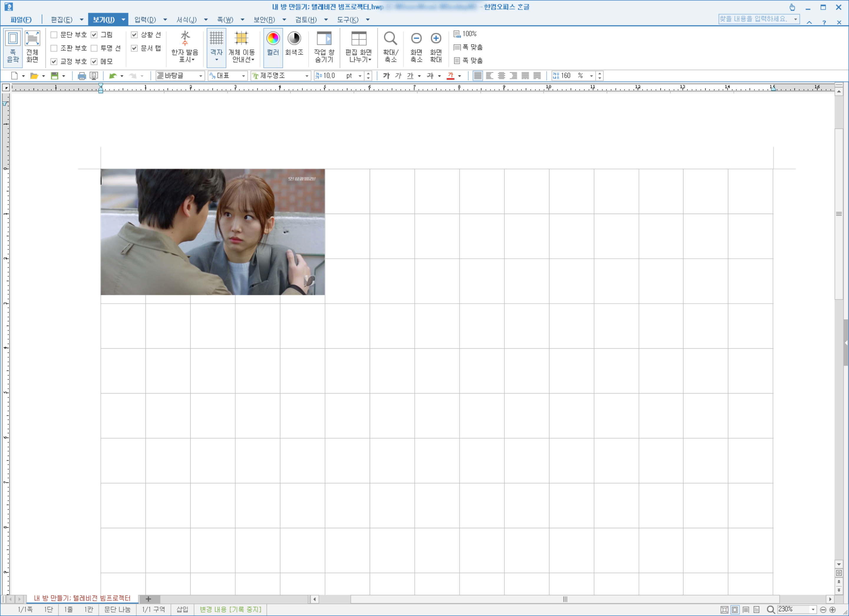Toggle the 투명 선 checkbox
Screen dimensions: 849x616
point(94,48)
